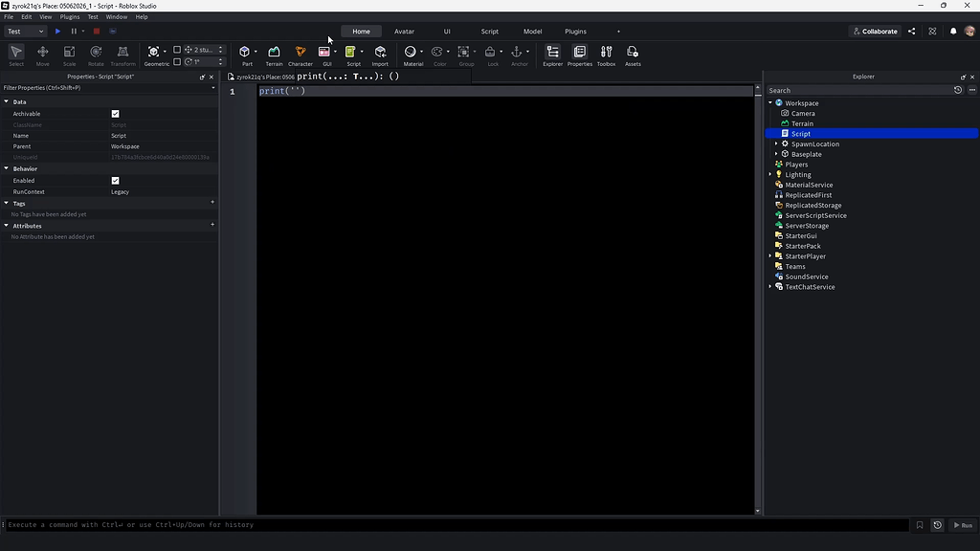
Task: Click the Filter Properties field
Action: 105,88
